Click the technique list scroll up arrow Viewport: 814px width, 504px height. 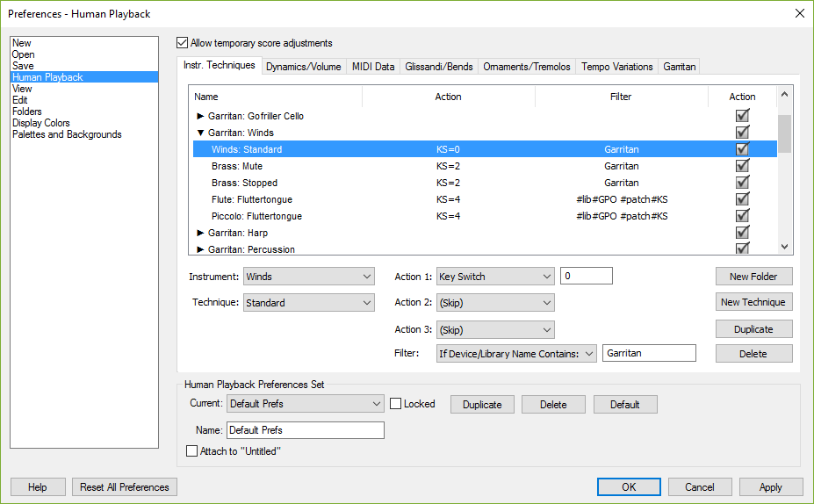(x=784, y=94)
